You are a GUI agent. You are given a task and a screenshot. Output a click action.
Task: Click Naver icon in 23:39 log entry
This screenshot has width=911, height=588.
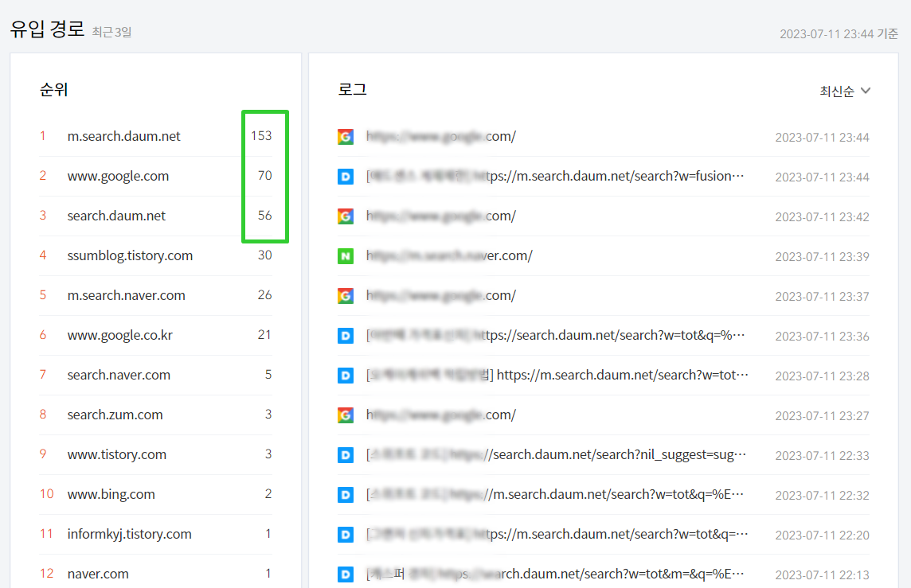click(346, 256)
